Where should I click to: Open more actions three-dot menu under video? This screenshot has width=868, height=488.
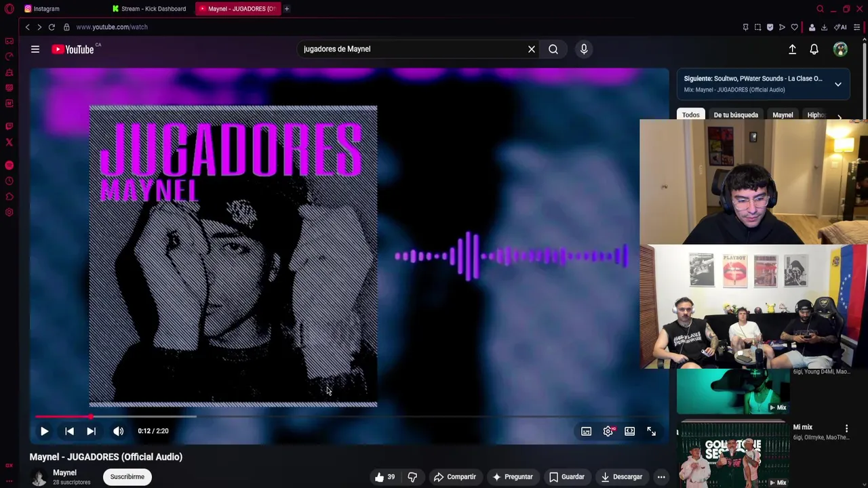point(661,477)
